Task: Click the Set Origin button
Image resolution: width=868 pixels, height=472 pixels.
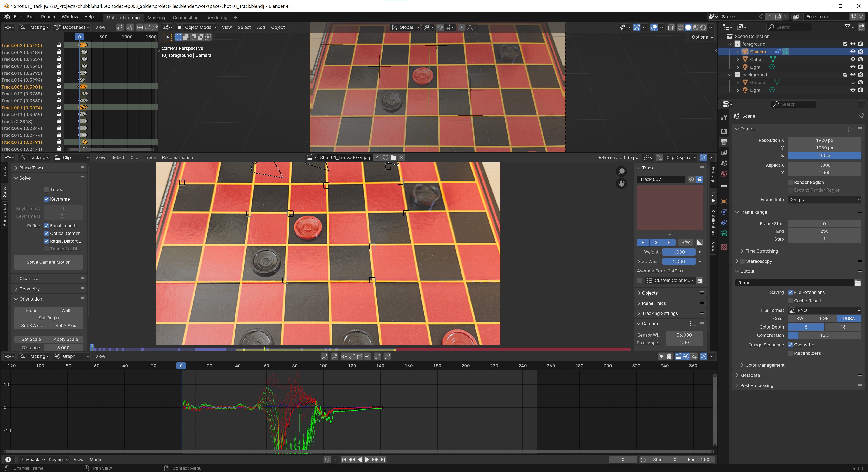Action: point(49,318)
